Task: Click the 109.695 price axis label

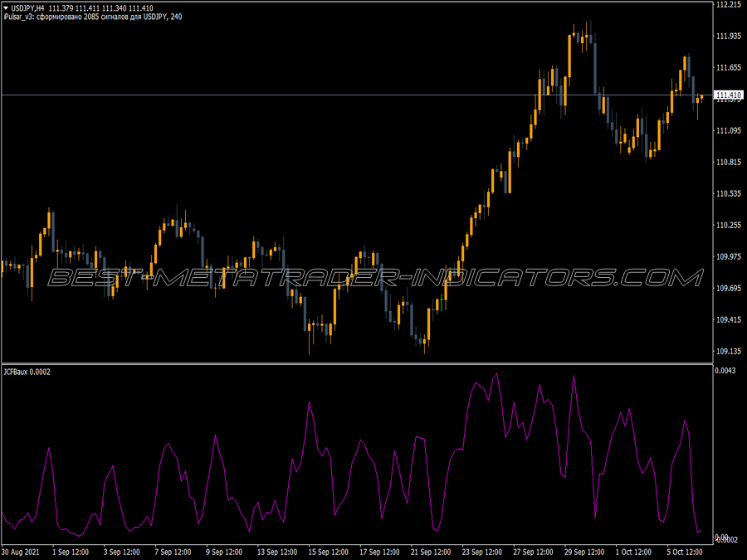Action: [729, 288]
